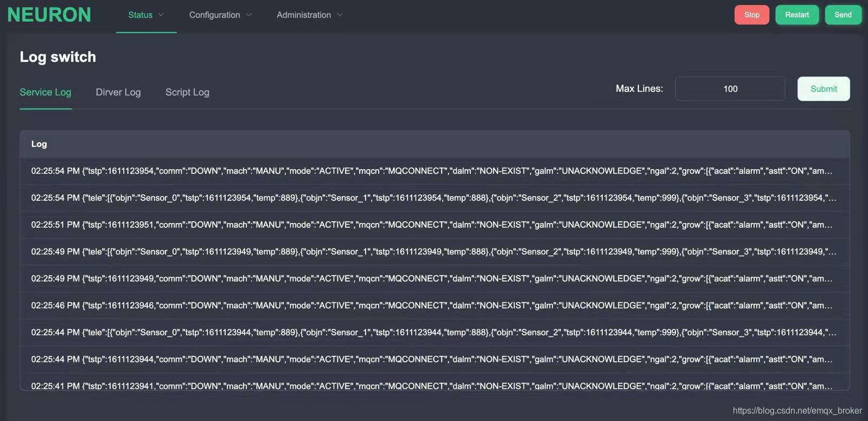Viewport: 868px width, 421px height.
Task: Click the Restart button
Action: (797, 15)
